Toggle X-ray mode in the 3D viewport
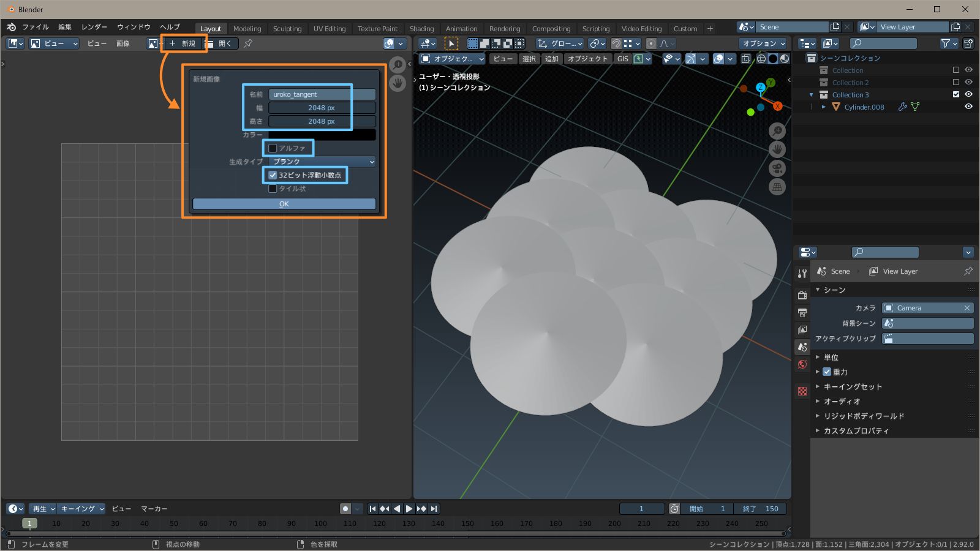The image size is (980, 551). coord(745,59)
